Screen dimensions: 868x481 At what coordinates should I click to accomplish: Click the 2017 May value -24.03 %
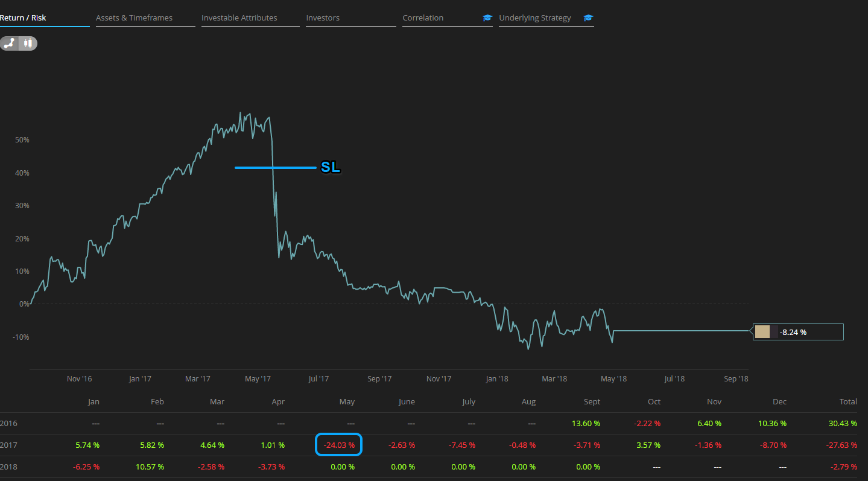point(338,445)
